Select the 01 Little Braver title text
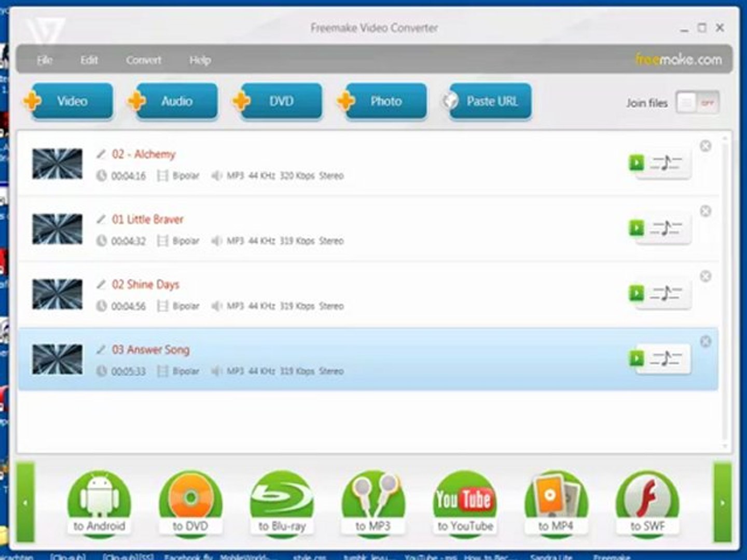Viewport: 747px width, 560px height. 148,219
